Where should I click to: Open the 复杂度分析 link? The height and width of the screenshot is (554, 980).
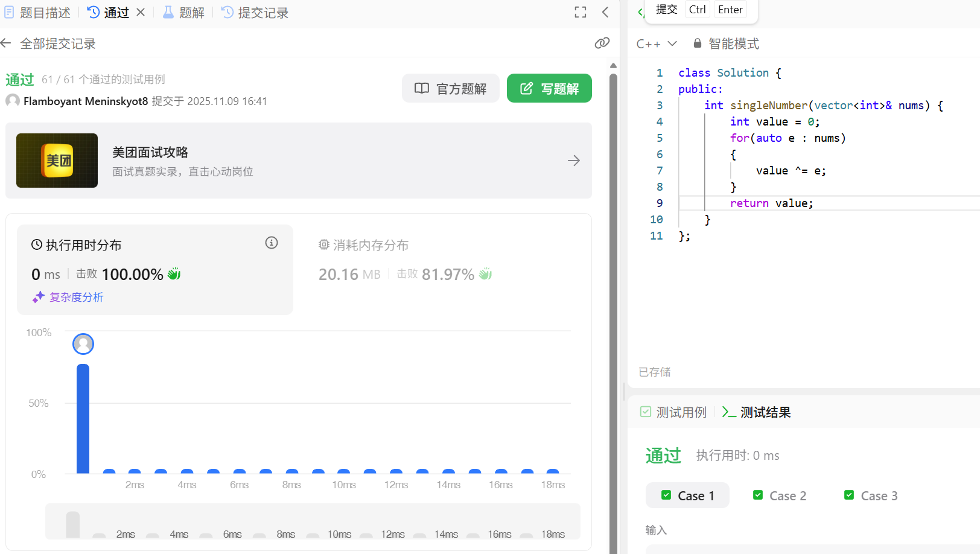pos(76,297)
